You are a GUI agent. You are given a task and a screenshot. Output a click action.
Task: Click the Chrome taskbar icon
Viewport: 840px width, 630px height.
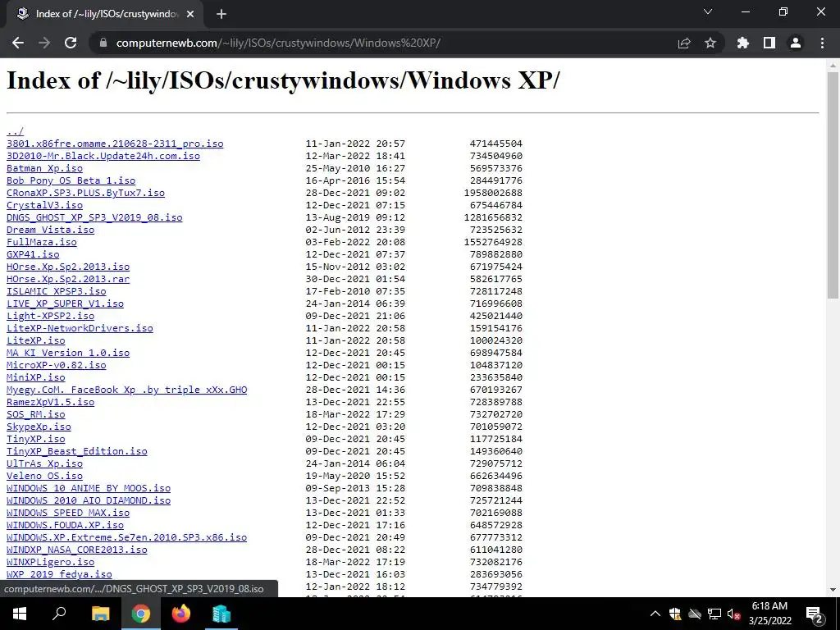click(141, 614)
